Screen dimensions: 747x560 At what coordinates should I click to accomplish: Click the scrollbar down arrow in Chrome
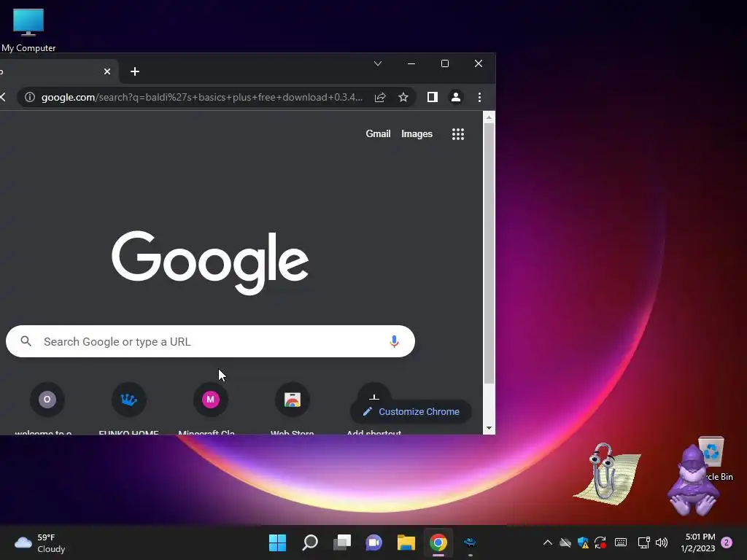[x=489, y=428]
